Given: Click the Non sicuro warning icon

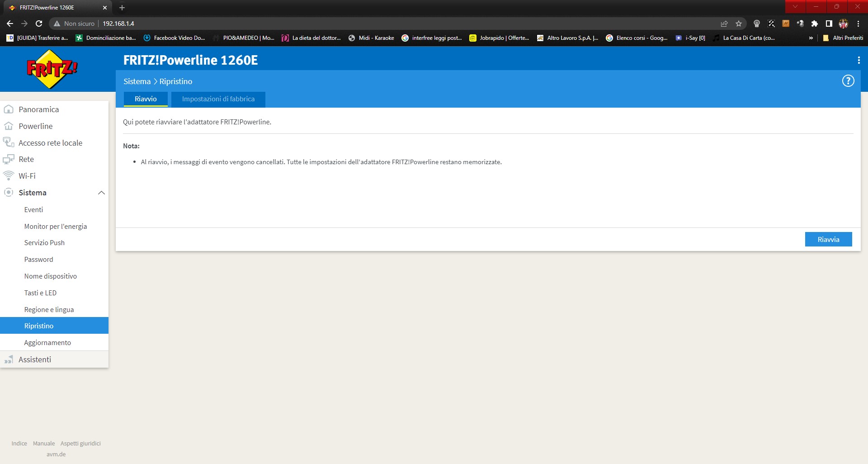Looking at the screenshot, I should (x=57, y=24).
